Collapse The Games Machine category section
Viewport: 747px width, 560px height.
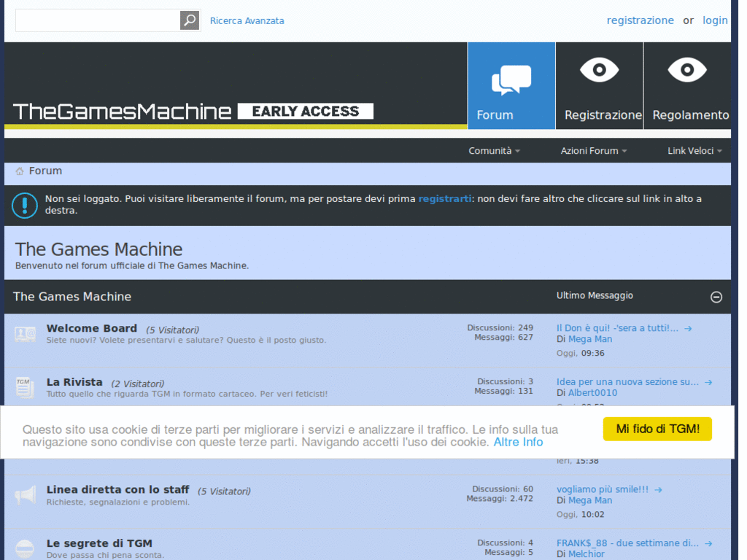716,297
